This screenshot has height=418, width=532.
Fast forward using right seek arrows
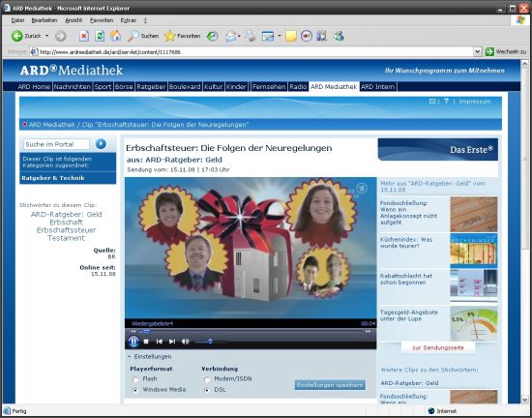(x=368, y=332)
